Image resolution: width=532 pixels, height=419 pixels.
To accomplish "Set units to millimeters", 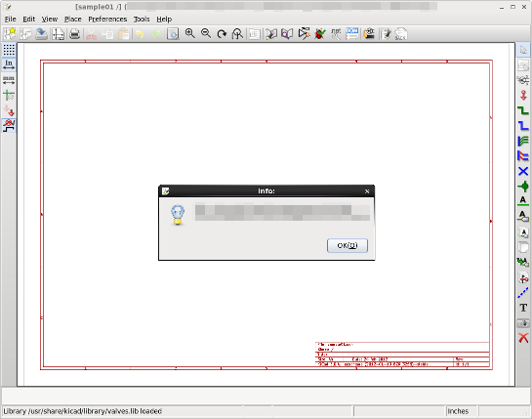I will [x=9, y=80].
